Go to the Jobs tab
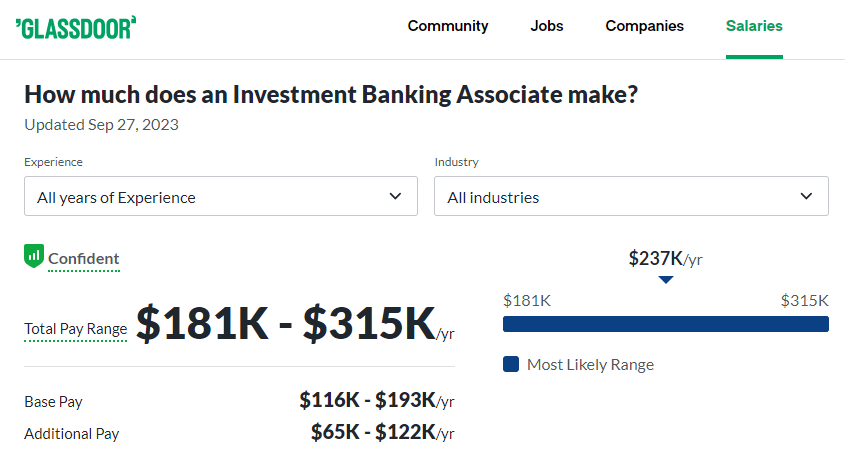 coord(547,26)
